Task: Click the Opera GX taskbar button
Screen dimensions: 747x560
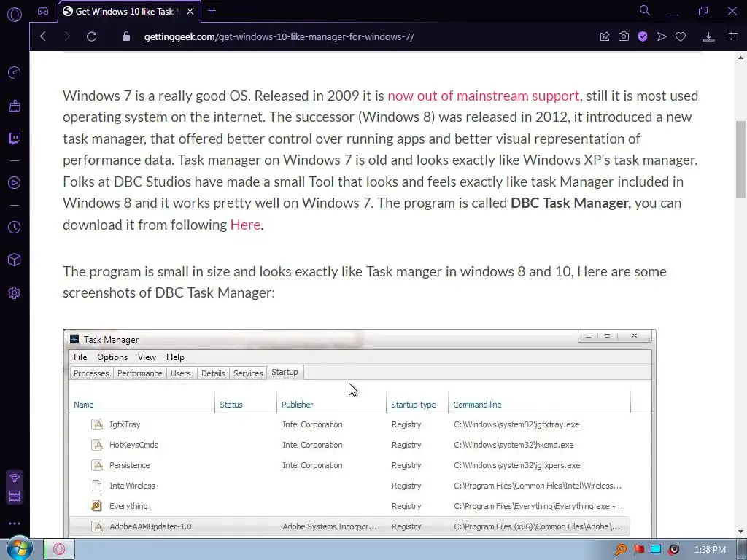Action: click(59, 550)
